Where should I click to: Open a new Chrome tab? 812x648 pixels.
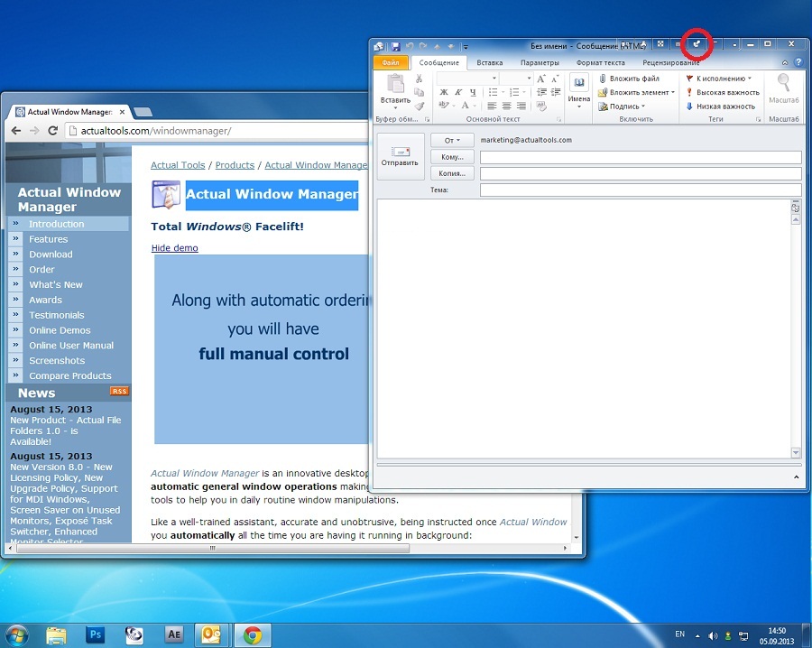tap(143, 112)
